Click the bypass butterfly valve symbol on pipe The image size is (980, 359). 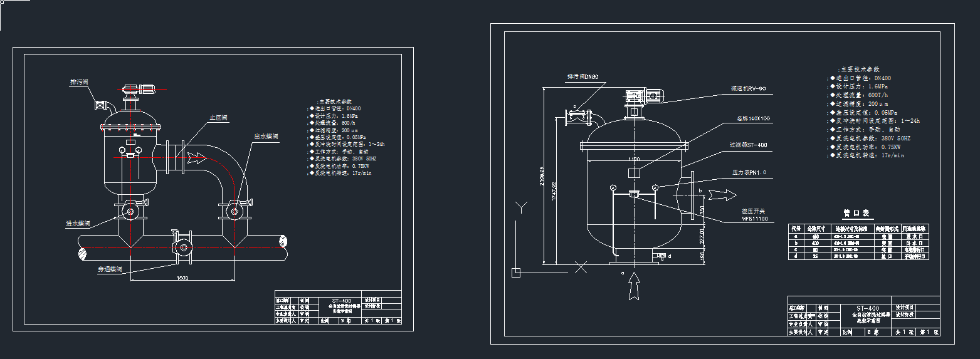click(x=182, y=246)
